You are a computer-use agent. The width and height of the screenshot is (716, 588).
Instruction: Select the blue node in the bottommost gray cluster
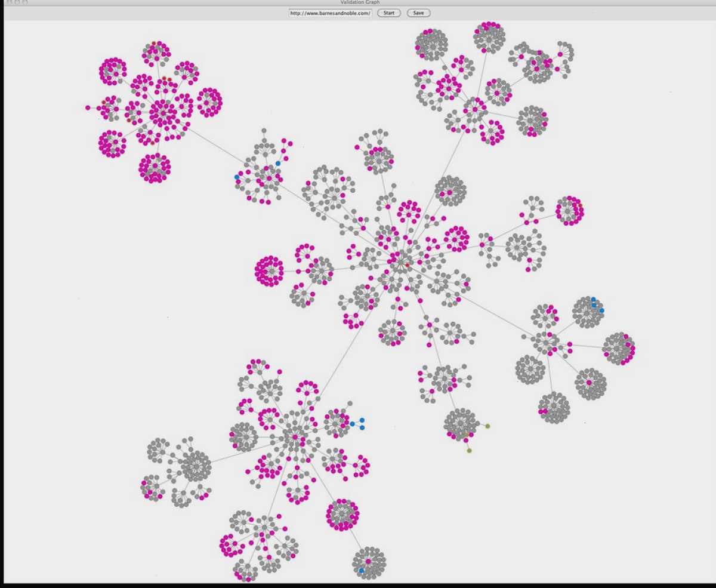click(x=362, y=571)
